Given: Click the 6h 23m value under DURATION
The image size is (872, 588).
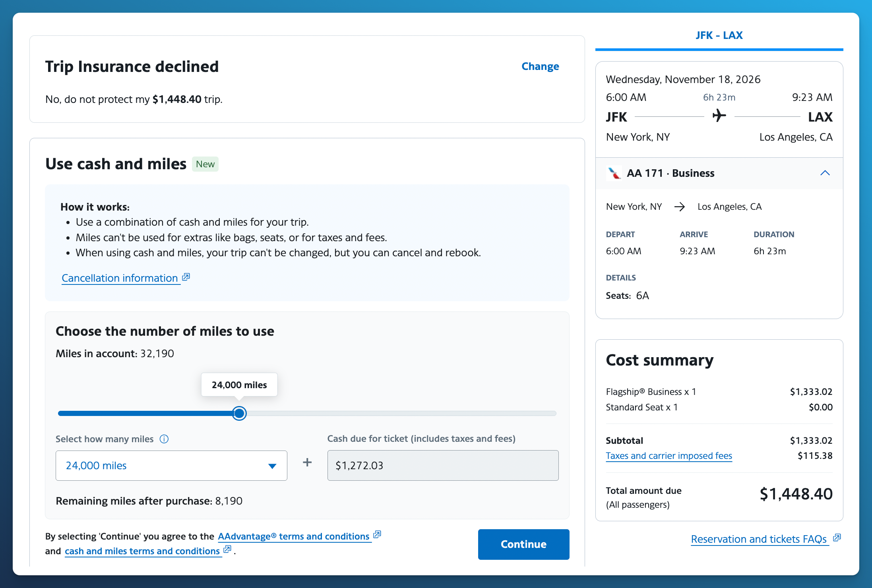Looking at the screenshot, I should [x=770, y=251].
